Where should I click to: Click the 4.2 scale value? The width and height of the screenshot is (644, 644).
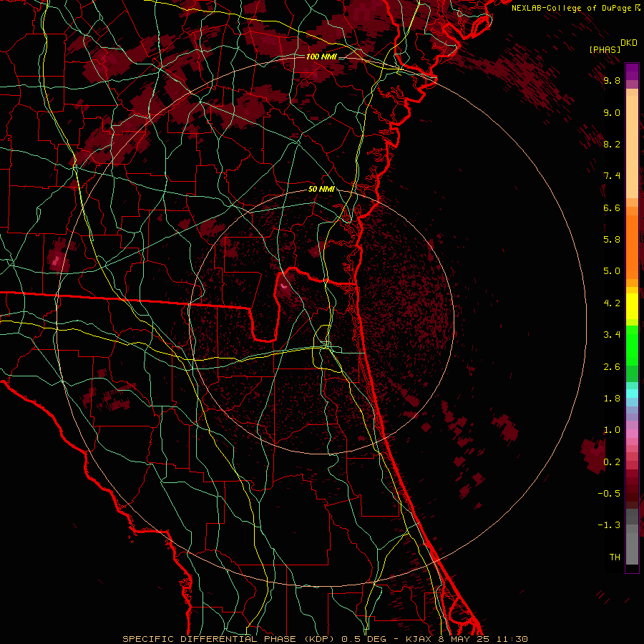(x=612, y=303)
